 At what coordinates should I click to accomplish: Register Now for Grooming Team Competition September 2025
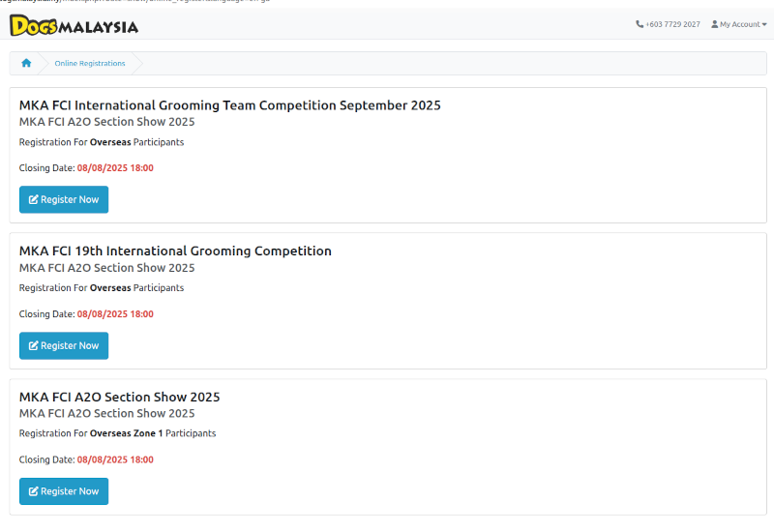click(x=64, y=199)
